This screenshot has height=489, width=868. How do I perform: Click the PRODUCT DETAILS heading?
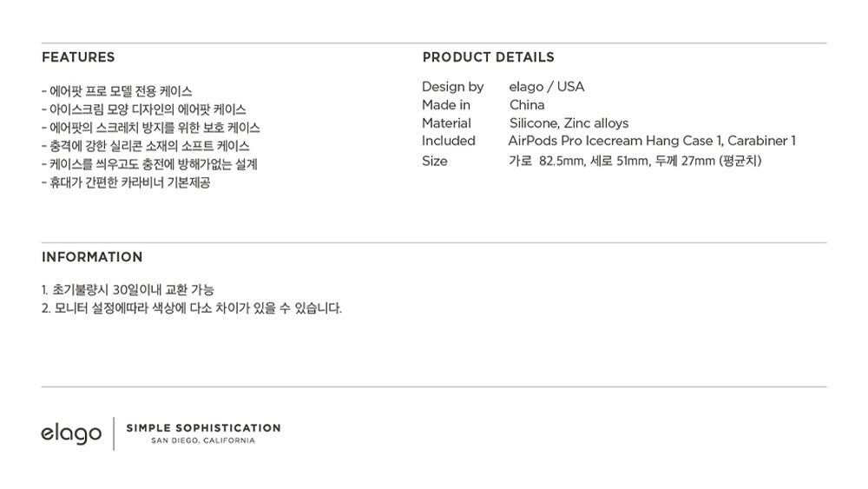[488, 57]
